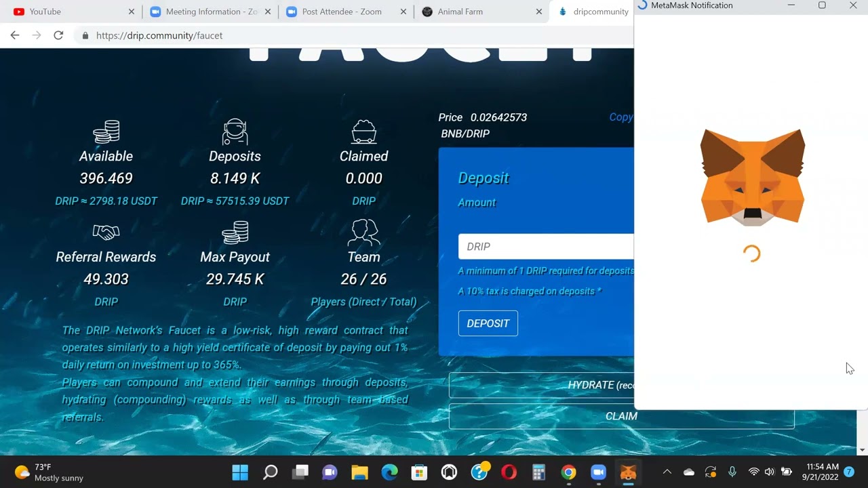868x488 pixels.
Task: Open the Wi-Fi network tray icon
Action: coord(753,472)
